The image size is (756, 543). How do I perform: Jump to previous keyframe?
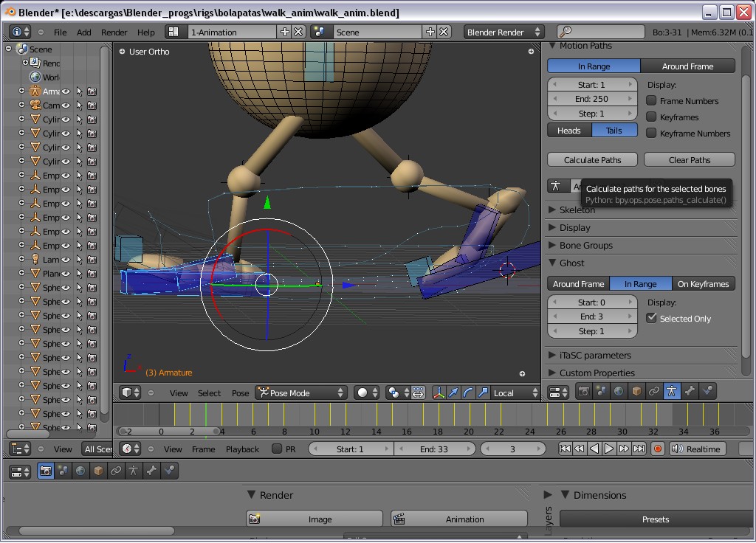tap(580, 449)
